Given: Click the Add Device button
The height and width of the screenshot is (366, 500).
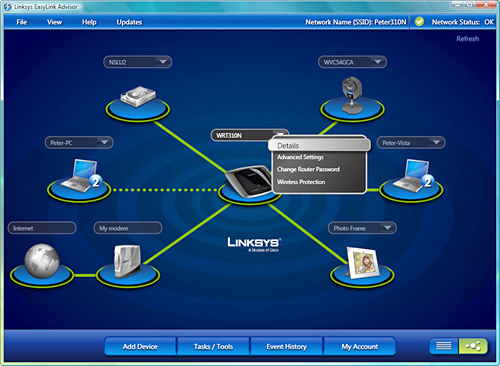Looking at the screenshot, I should click(x=140, y=347).
